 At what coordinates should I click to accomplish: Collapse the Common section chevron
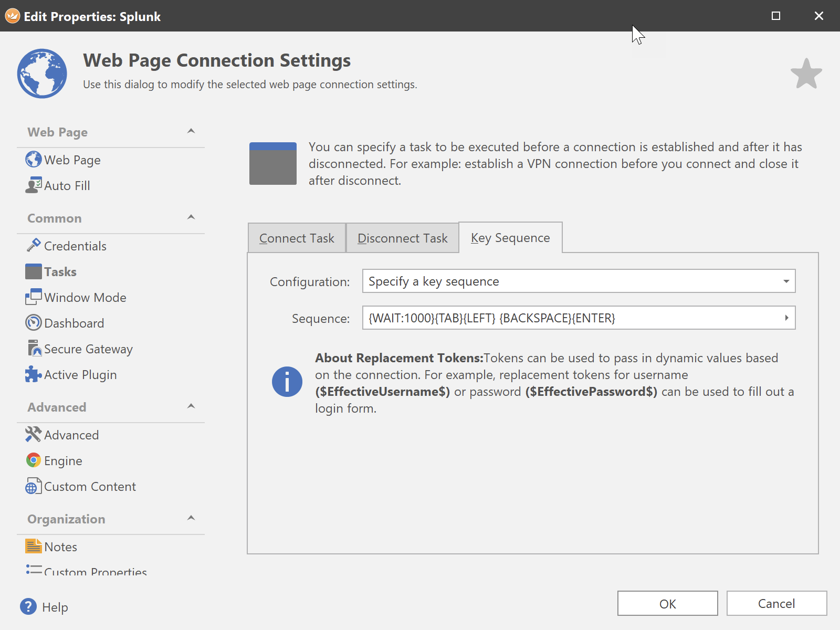[191, 217]
